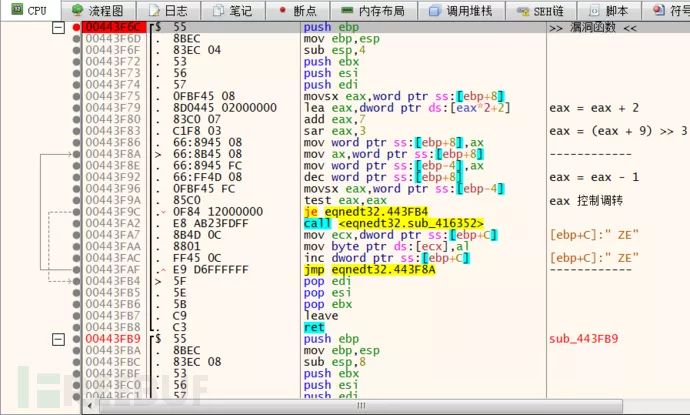The image size is (690, 415).
Task: Open the 日志 tab
Action: click(168, 11)
